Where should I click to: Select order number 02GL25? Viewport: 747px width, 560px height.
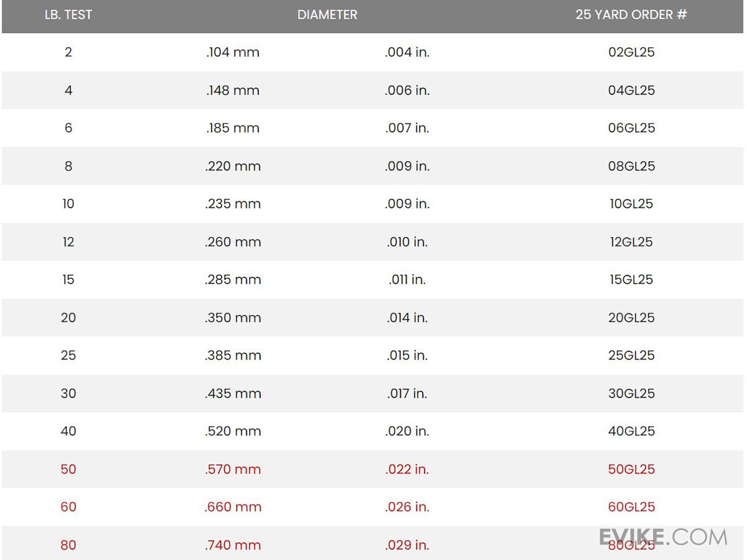tap(631, 52)
